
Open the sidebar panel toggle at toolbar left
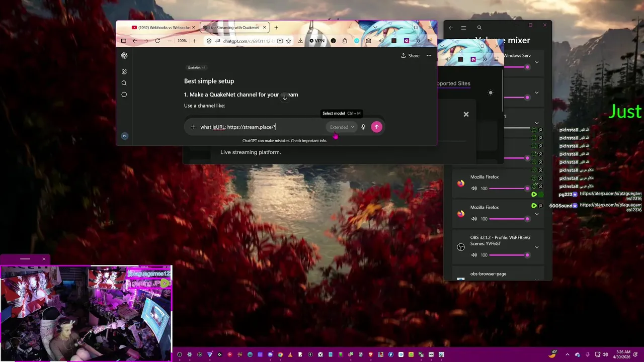[124, 41]
